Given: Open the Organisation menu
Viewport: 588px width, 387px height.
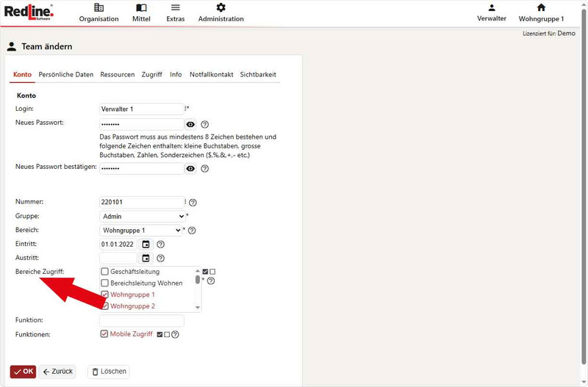Looking at the screenshot, I should (x=98, y=12).
